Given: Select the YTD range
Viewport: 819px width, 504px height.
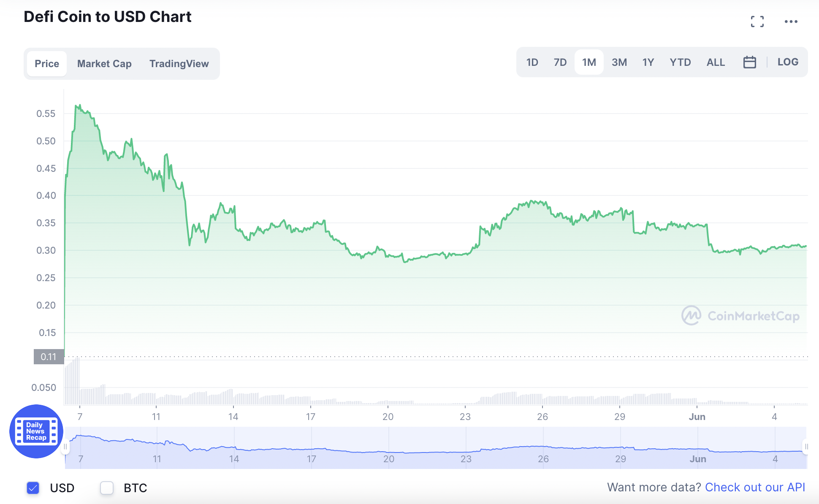Looking at the screenshot, I should coord(680,62).
